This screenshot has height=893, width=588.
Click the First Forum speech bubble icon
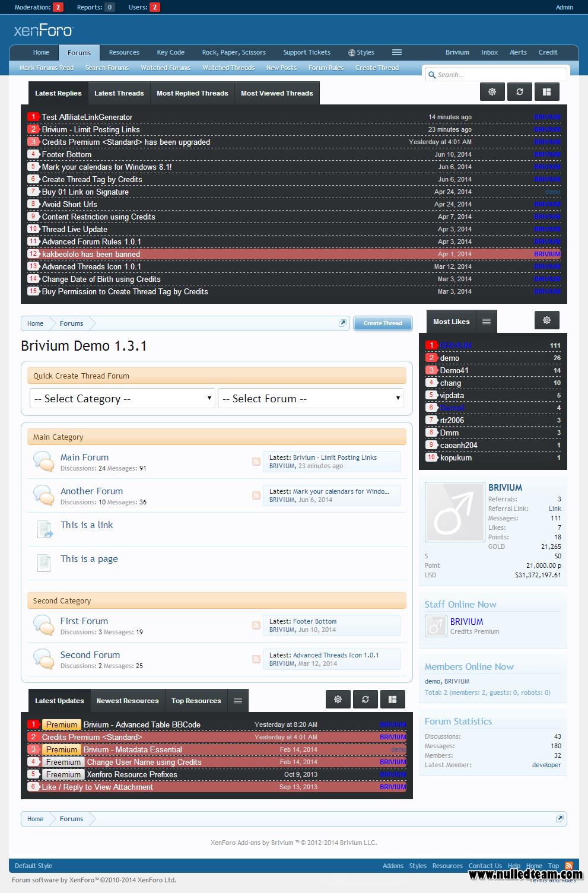pyautogui.click(x=44, y=625)
